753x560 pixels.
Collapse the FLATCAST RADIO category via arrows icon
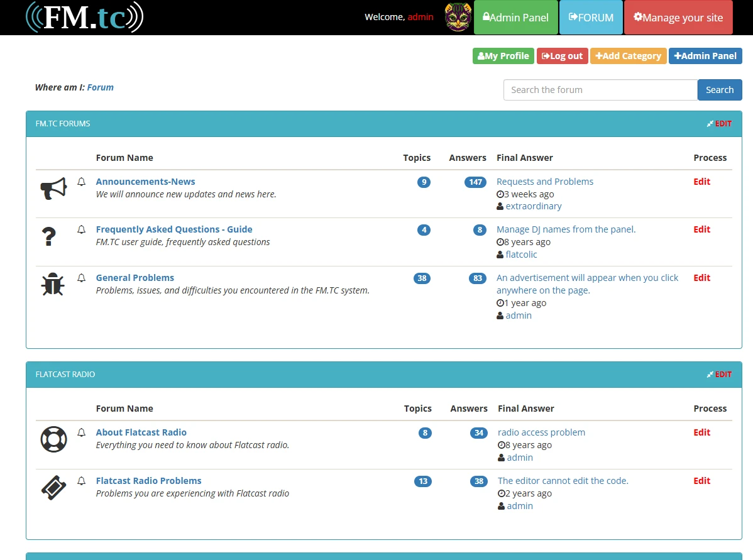point(710,375)
